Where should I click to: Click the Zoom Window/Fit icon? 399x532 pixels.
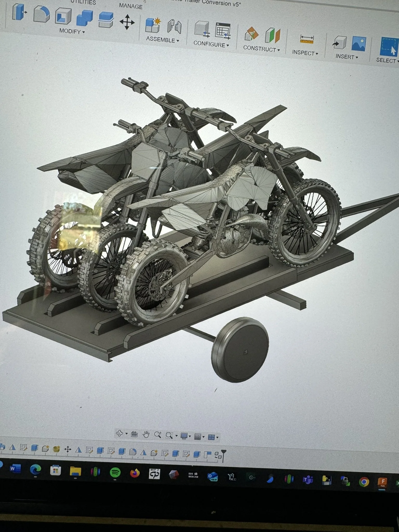(x=169, y=435)
